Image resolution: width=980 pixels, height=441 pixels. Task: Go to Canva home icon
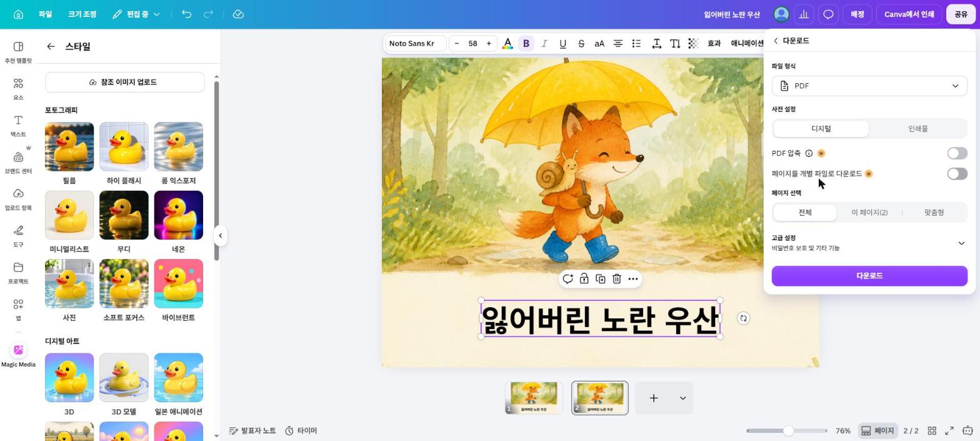[18, 14]
